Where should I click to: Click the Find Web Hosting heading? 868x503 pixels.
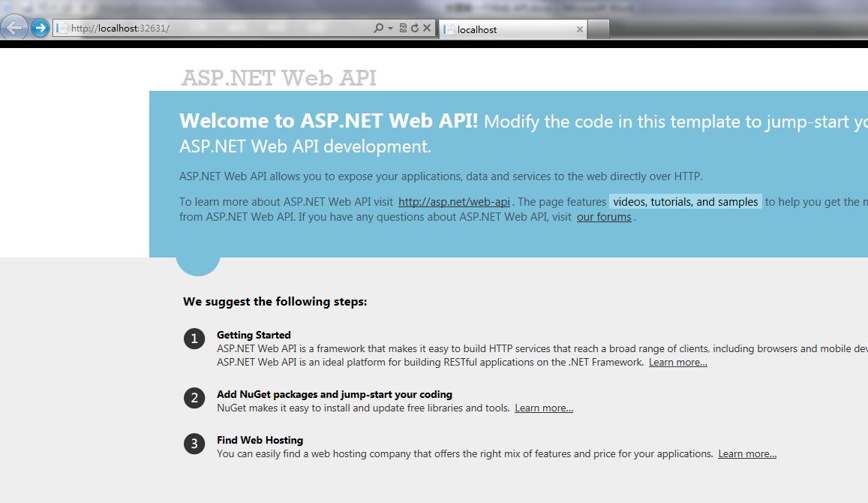(260, 441)
